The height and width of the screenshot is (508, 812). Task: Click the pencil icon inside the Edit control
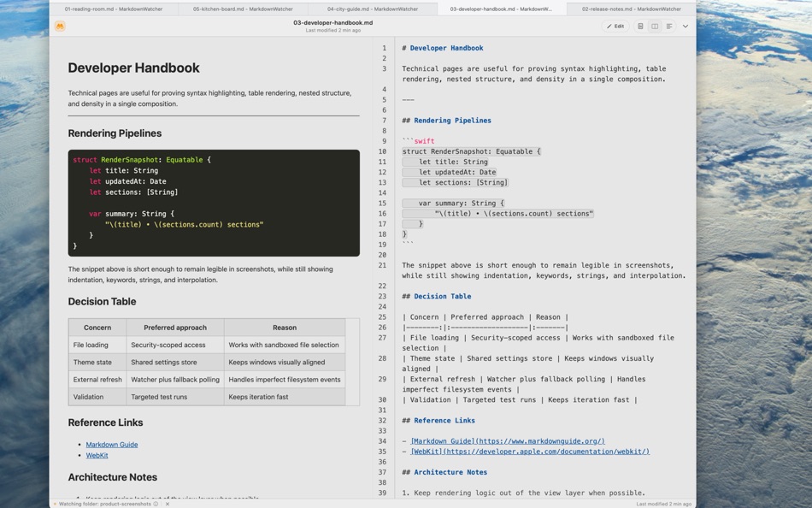[609, 25]
